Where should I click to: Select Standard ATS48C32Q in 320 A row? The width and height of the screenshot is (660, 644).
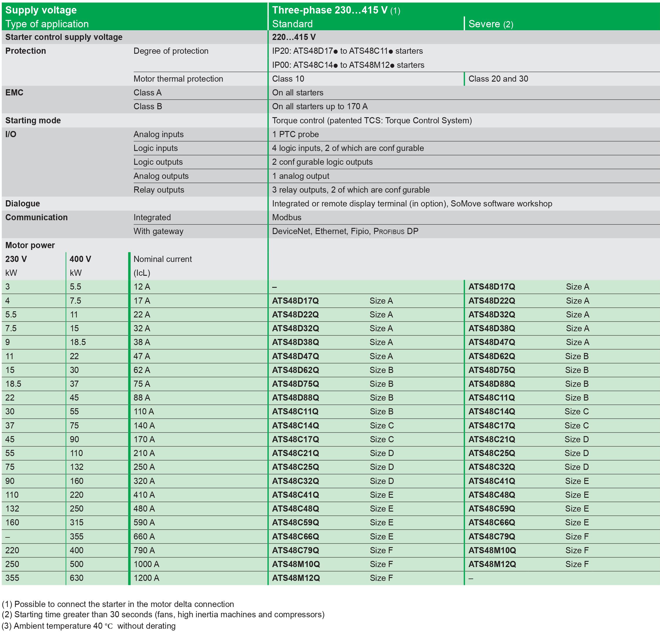click(x=295, y=481)
